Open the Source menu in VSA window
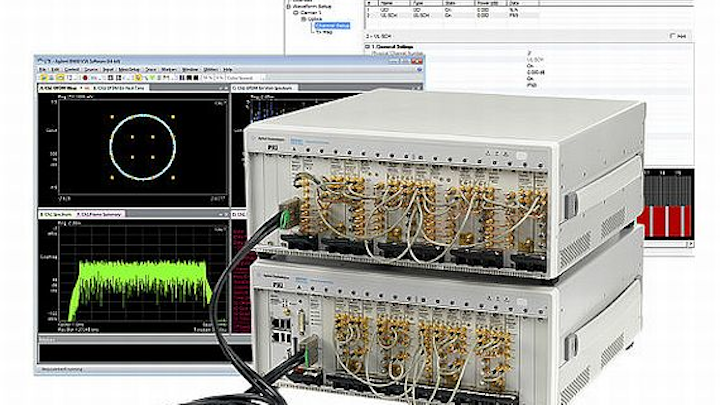 click(91, 69)
